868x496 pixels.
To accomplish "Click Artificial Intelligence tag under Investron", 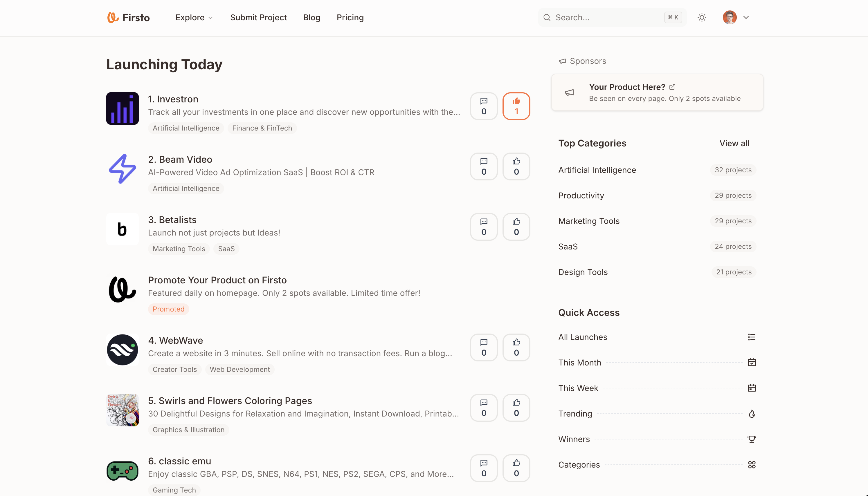I will point(186,128).
